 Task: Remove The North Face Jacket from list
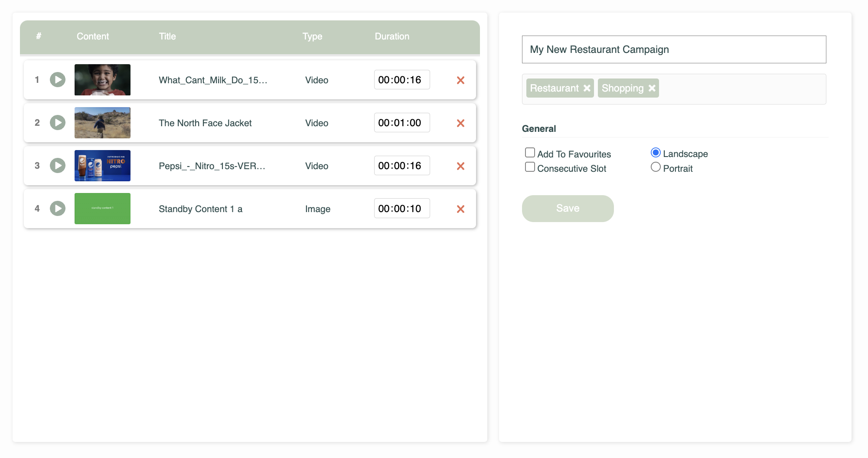coord(460,123)
